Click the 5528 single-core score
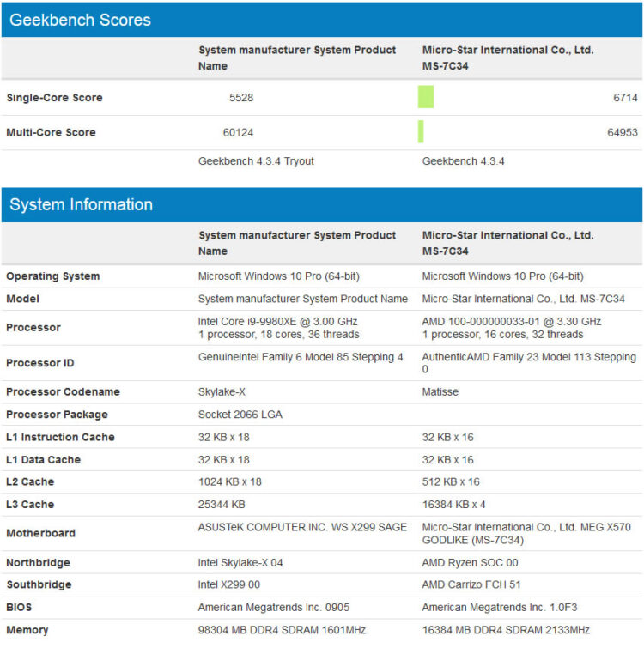644x654 pixels. [x=241, y=98]
